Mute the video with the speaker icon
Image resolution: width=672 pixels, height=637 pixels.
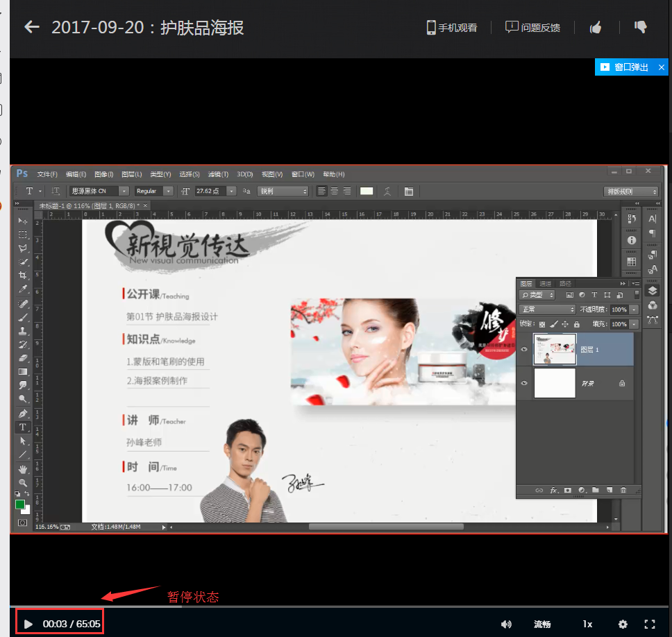pyautogui.click(x=506, y=624)
